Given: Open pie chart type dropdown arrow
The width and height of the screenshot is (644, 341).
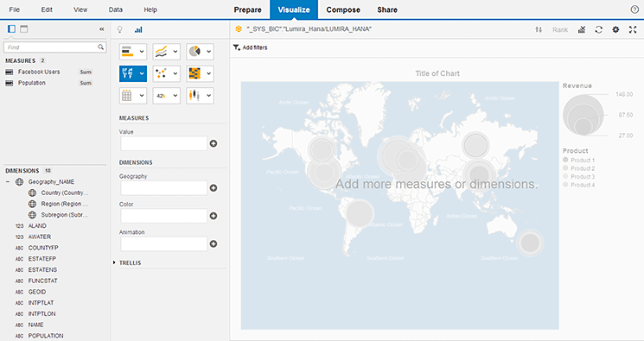Looking at the screenshot, I should (x=208, y=52).
